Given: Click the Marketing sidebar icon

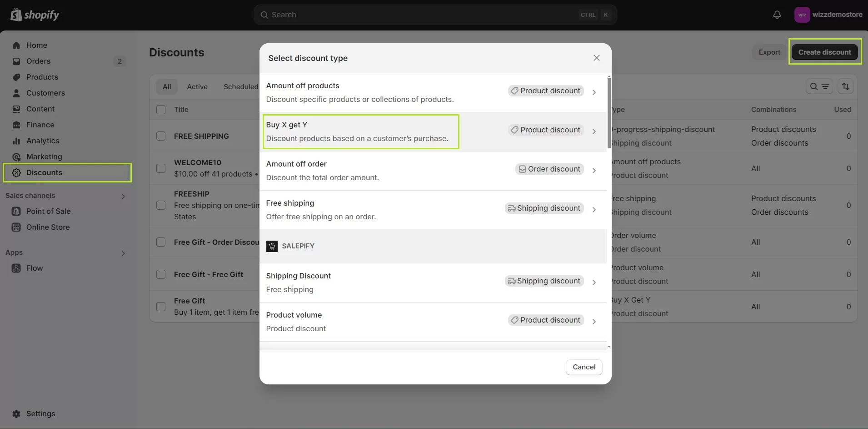Looking at the screenshot, I should click(16, 156).
